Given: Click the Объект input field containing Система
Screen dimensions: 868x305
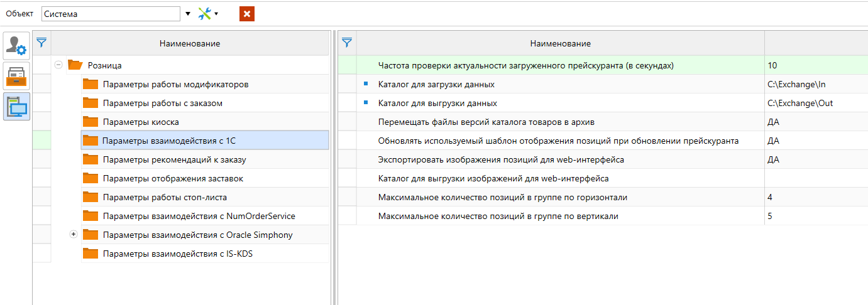Looking at the screenshot, I should tap(111, 13).
